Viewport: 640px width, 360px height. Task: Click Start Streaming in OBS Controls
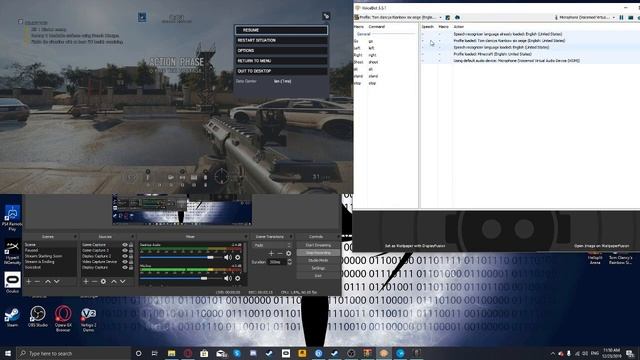click(x=318, y=245)
